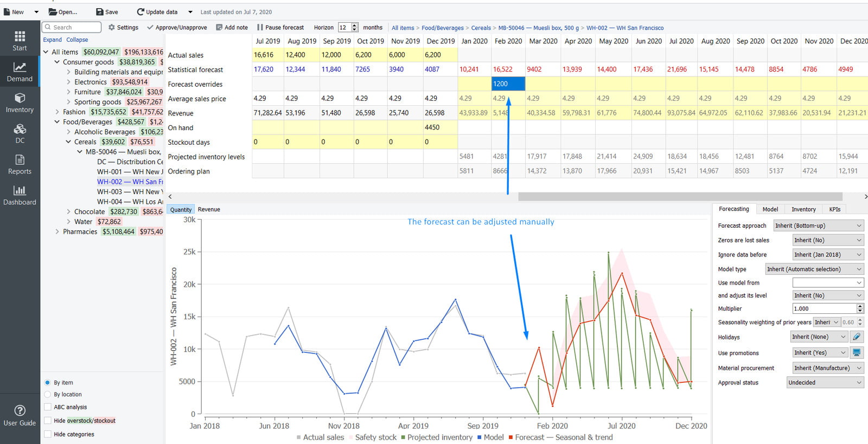Select WH-002 WH San Francisco tree item
The width and height of the screenshot is (868, 444).
click(130, 182)
